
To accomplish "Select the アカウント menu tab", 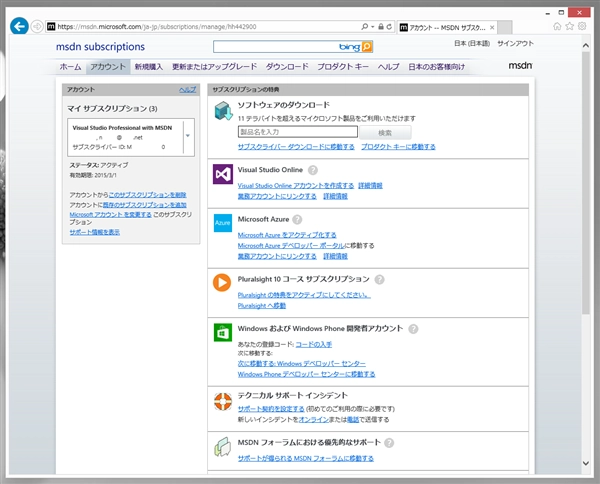I will pyautogui.click(x=108, y=67).
